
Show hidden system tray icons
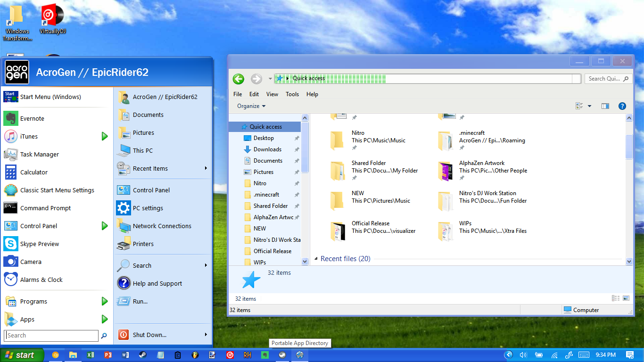(x=508, y=355)
